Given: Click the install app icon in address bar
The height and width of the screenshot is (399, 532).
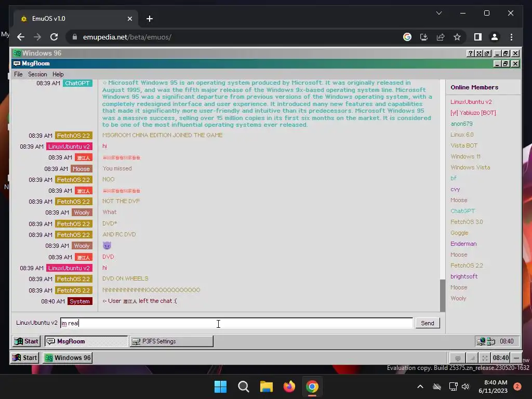Looking at the screenshot, I should (x=424, y=37).
